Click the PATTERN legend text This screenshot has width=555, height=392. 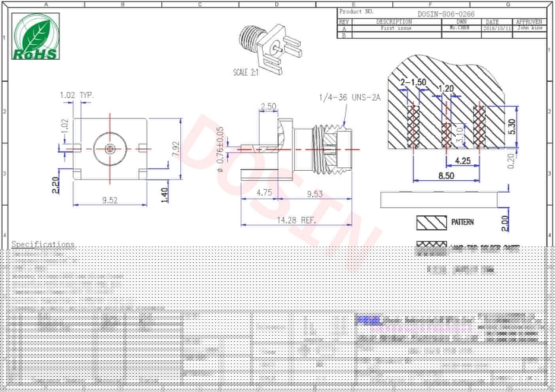pos(462,222)
